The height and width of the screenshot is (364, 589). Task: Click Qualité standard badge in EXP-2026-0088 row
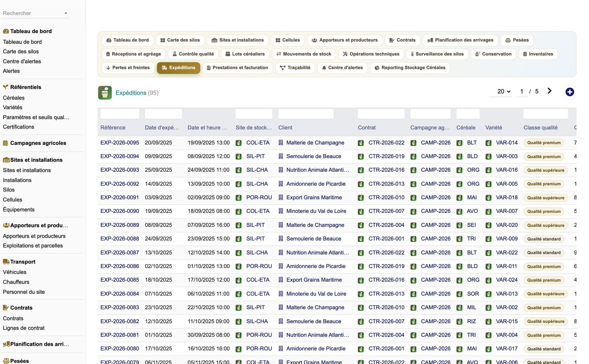point(544,239)
